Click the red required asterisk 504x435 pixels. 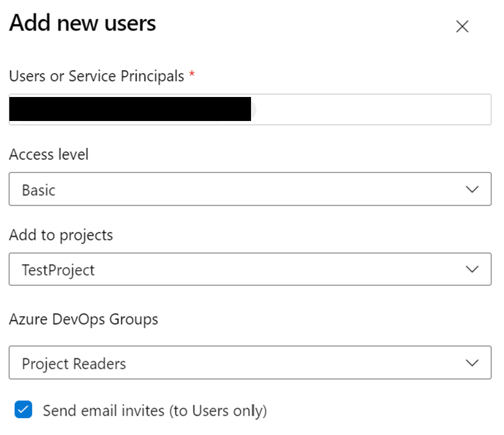point(192,74)
